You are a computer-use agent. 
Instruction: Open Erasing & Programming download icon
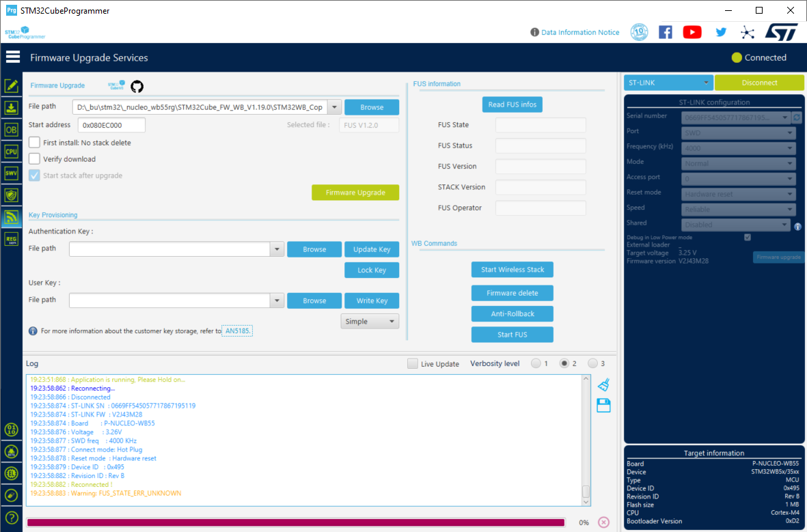tap(12, 107)
